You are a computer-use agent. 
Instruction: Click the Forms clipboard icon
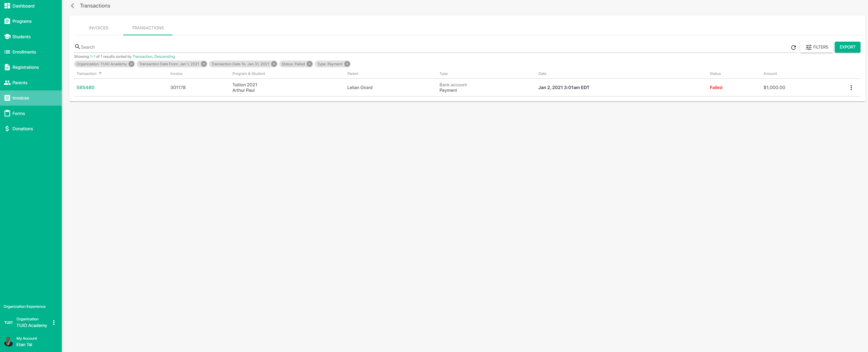click(7, 113)
